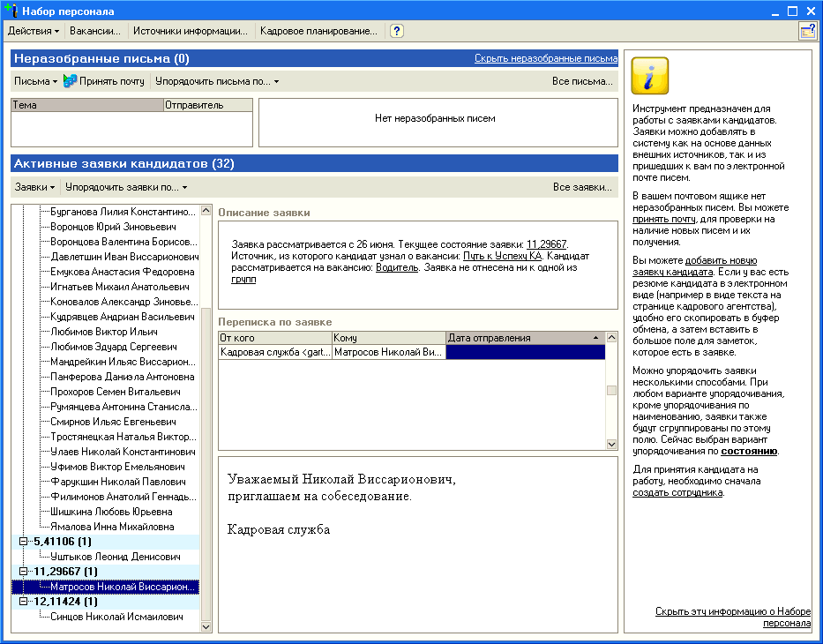
Task: Click the групп link in description
Action: click(x=243, y=279)
